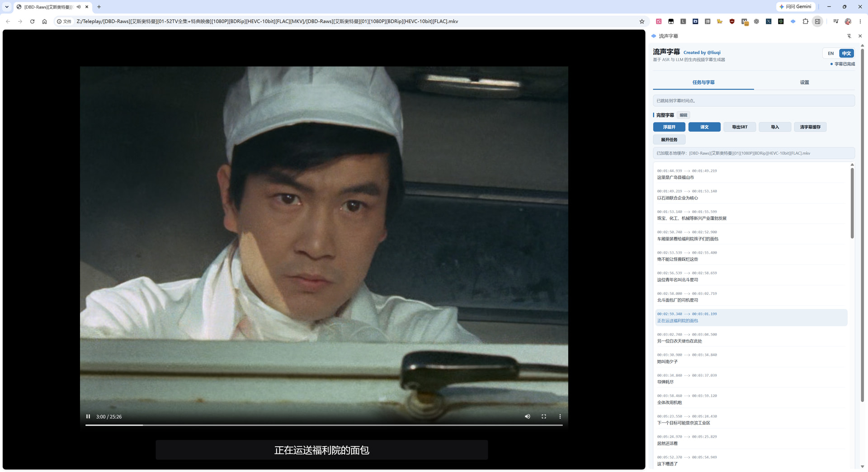Click the address bar URL
This screenshot has height=472, width=868.
point(267,21)
